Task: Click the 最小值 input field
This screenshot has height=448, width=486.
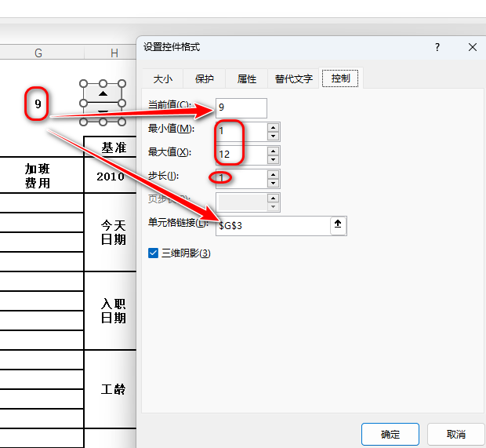Action: point(241,132)
